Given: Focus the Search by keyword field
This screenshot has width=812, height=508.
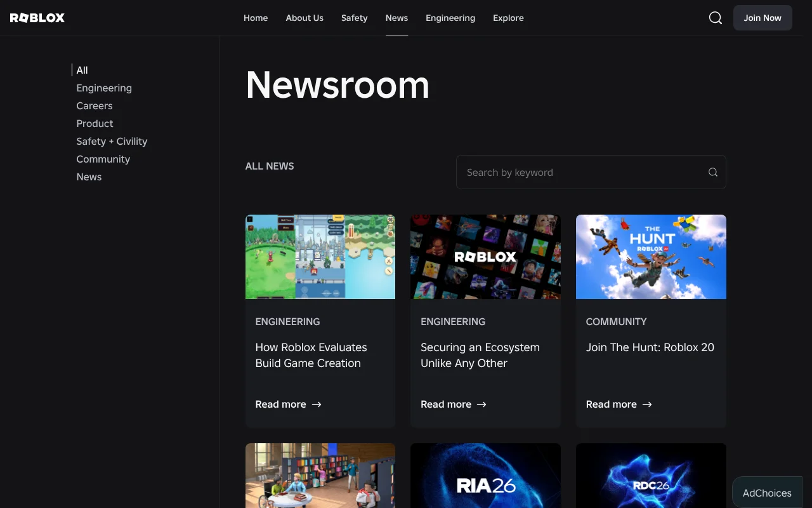Looking at the screenshot, I should 591,172.
